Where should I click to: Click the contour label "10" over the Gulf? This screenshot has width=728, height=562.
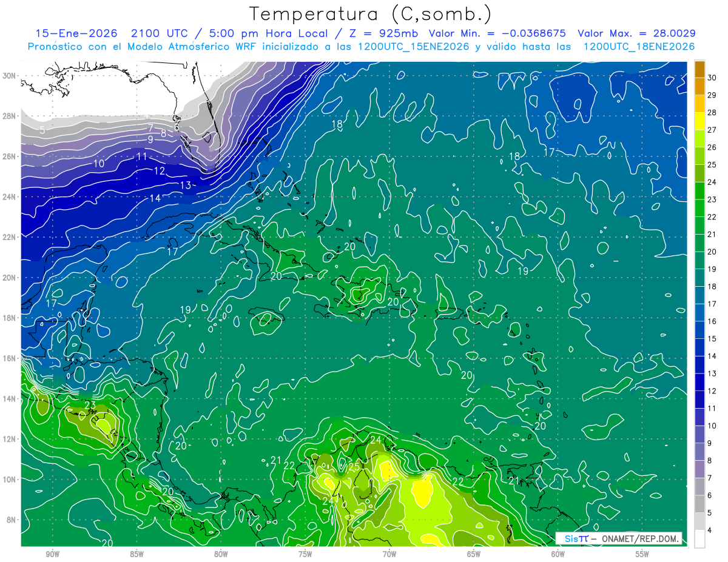(x=99, y=164)
